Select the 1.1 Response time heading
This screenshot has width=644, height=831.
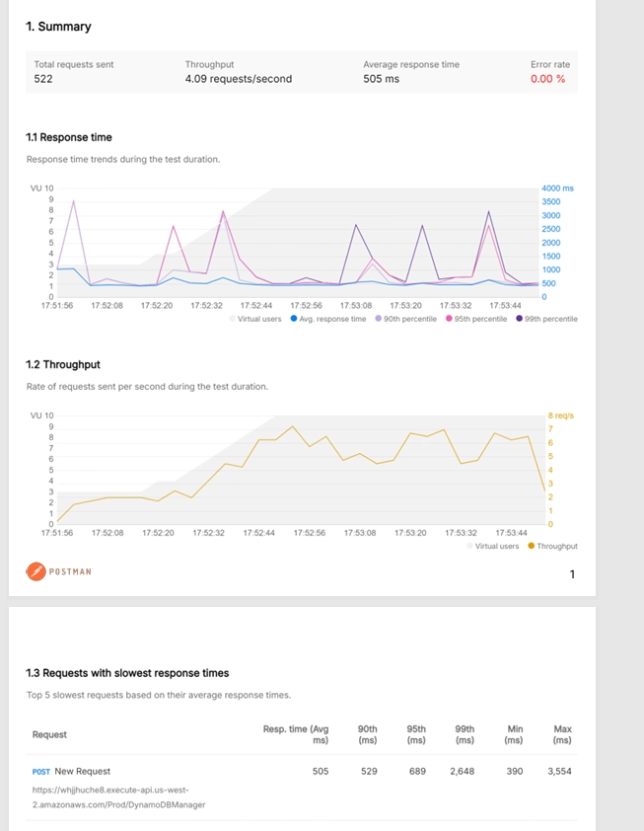tap(68, 137)
